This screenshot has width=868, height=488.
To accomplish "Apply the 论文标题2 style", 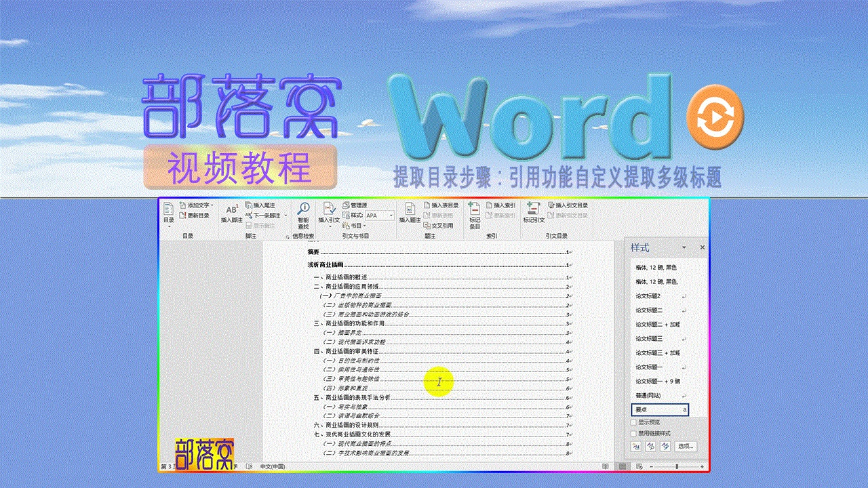I will click(x=661, y=296).
